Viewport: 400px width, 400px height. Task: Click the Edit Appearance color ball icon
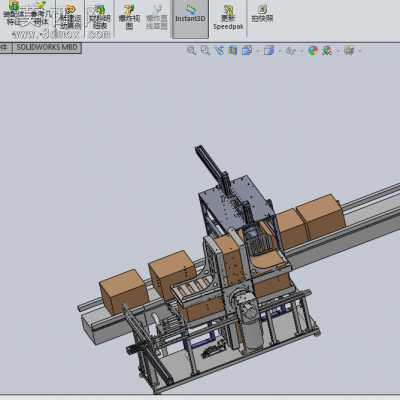(x=313, y=51)
